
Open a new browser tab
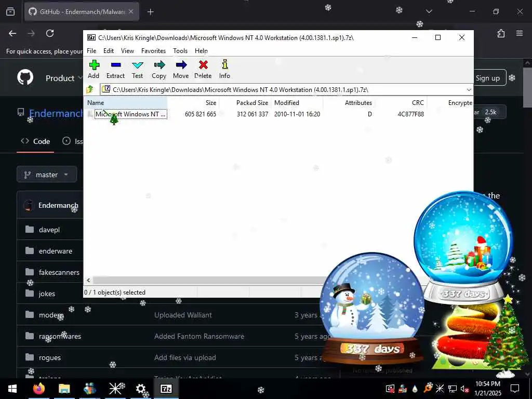click(x=150, y=12)
